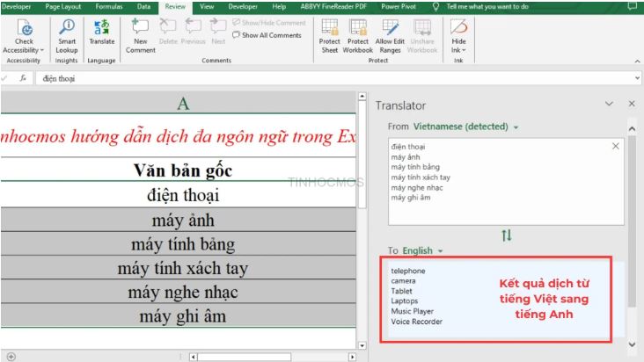The height and width of the screenshot is (362, 644).
Task: Click Delete comment icon
Action: click(168, 32)
